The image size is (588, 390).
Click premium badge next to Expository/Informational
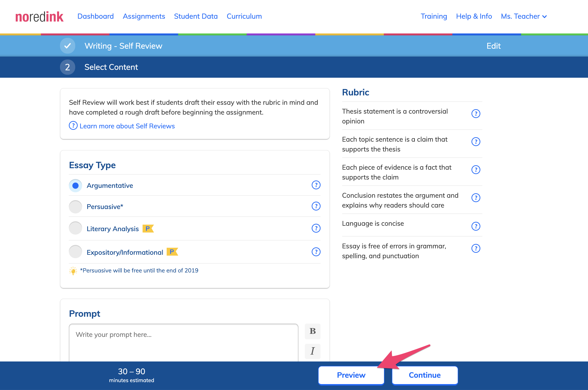172,252
